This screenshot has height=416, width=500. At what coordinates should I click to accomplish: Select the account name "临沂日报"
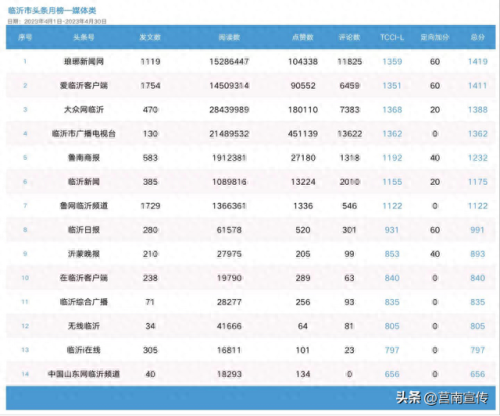click(x=84, y=230)
